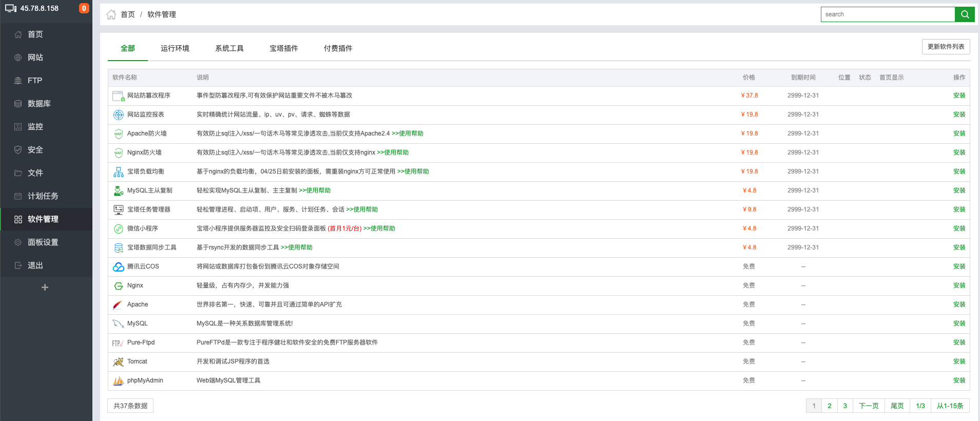This screenshot has height=421, width=980.
Task: Go to page 3
Action: [x=845, y=406]
